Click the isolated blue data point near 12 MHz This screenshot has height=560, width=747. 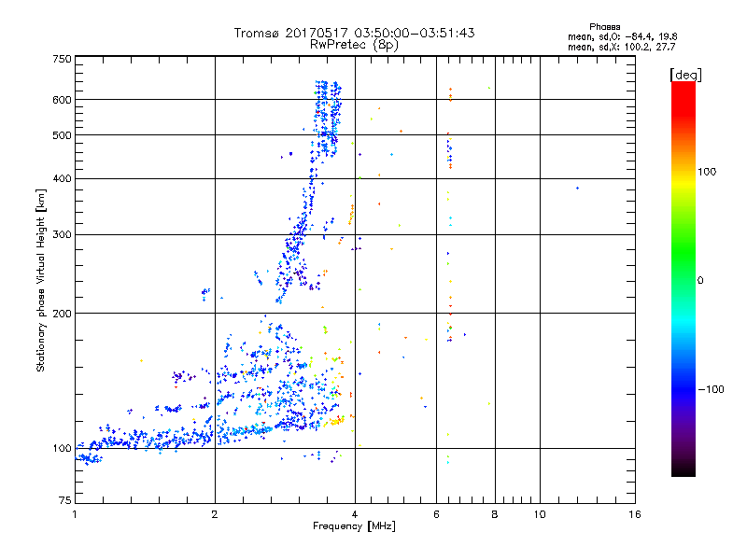click(577, 189)
